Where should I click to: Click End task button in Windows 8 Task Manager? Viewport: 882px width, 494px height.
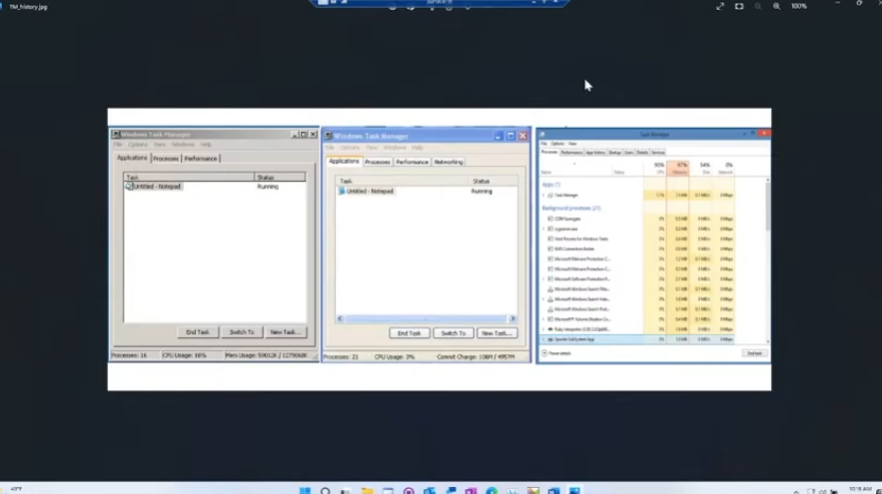click(754, 353)
